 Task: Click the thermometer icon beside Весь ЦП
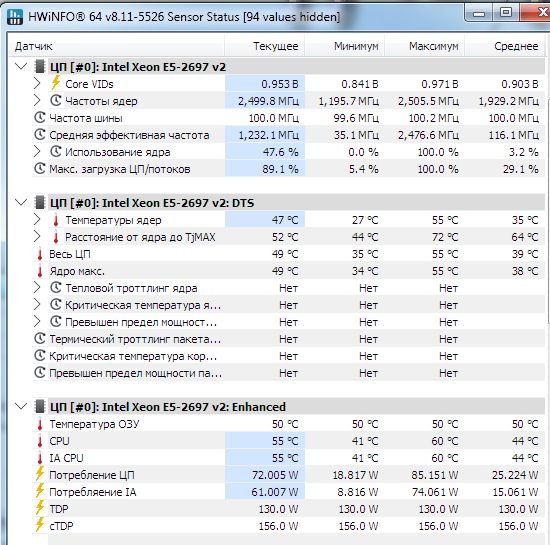(40, 254)
